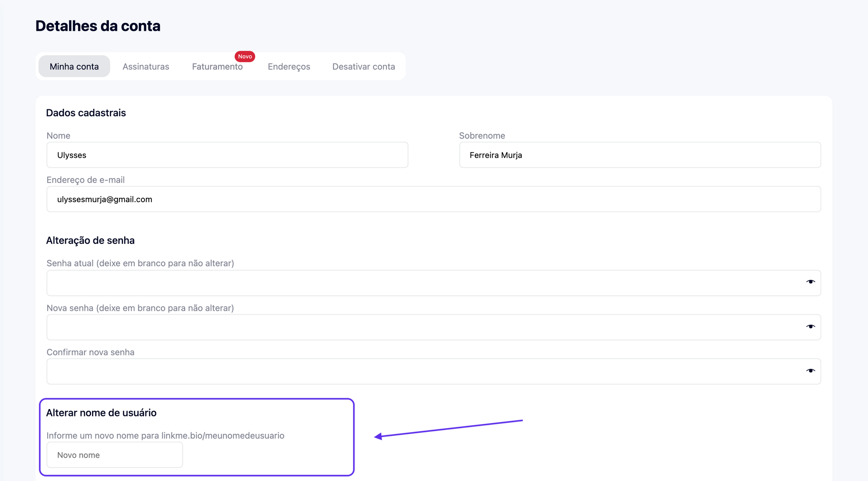Click the Alteração de senha heading
The width and height of the screenshot is (868, 481).
[x=90, y=240]
